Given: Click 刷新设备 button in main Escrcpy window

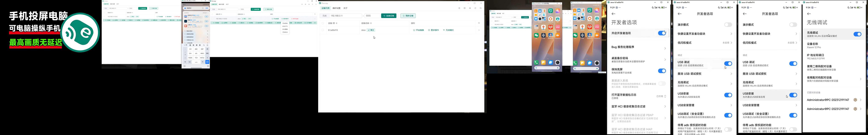Looking at the screenshot, I should tap(408, 16).
